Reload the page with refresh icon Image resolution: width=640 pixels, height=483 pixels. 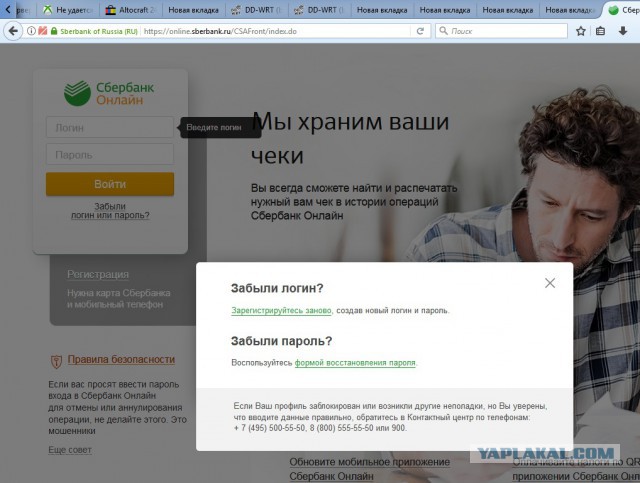[x=420, y=31]
